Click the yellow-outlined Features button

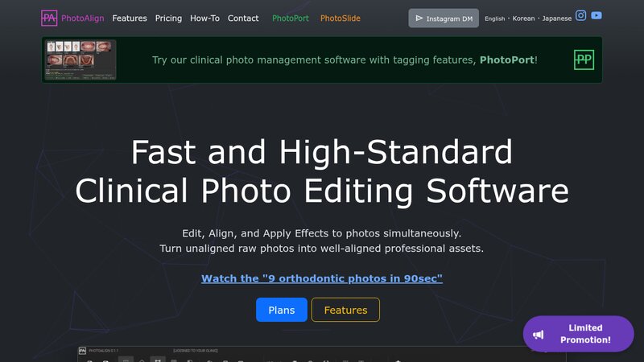tap(345, 310)
